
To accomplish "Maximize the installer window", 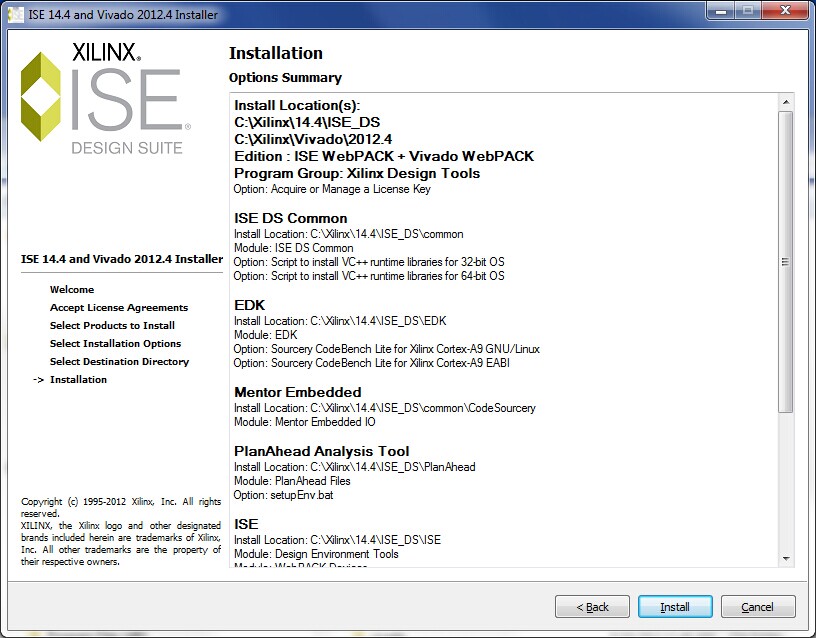I will 745,11.
